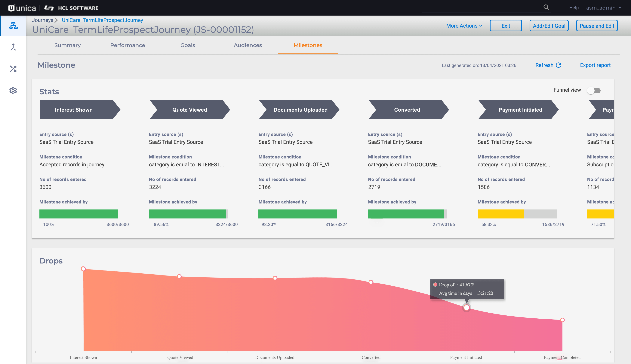Click the shuffle arrows sidebar icon
This screenshot has height=364, width=631.
(x=13, y=69)
